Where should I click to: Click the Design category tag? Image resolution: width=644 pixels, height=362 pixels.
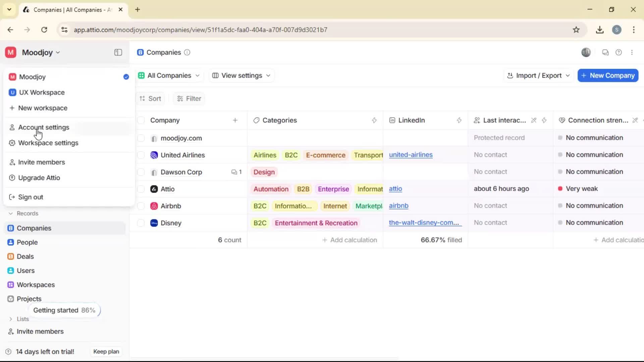pyautogui.click(x=264, y=172)
